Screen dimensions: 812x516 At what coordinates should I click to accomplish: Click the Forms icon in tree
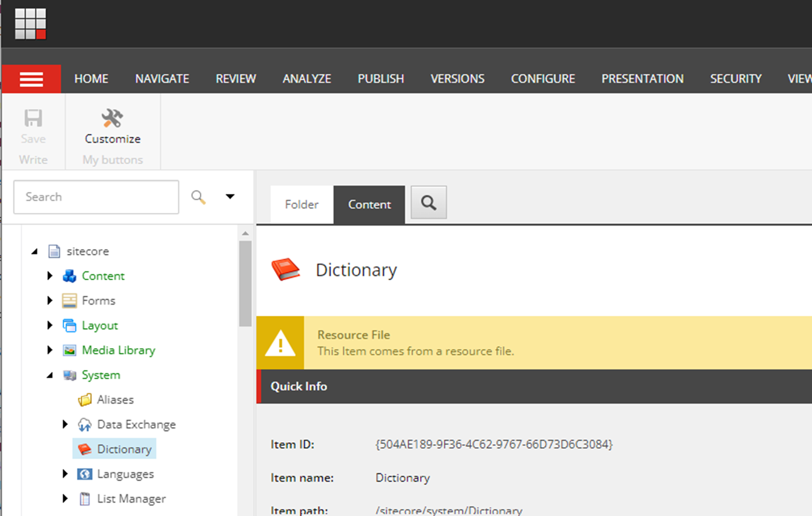[x=69, y=301]
